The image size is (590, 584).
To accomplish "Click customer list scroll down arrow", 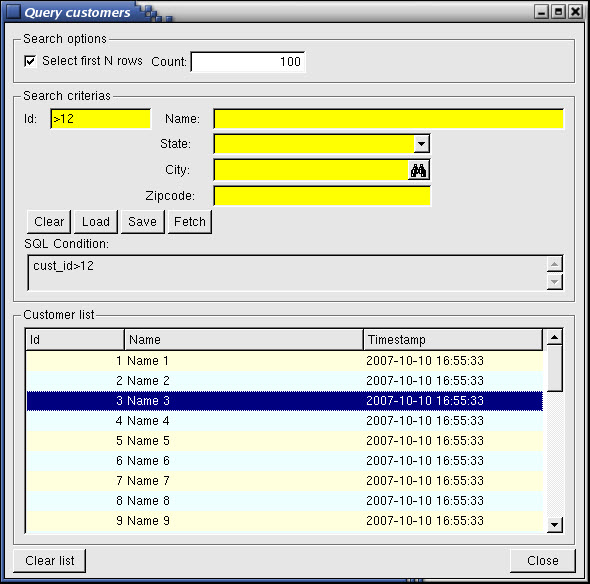I will coord(554,524).
